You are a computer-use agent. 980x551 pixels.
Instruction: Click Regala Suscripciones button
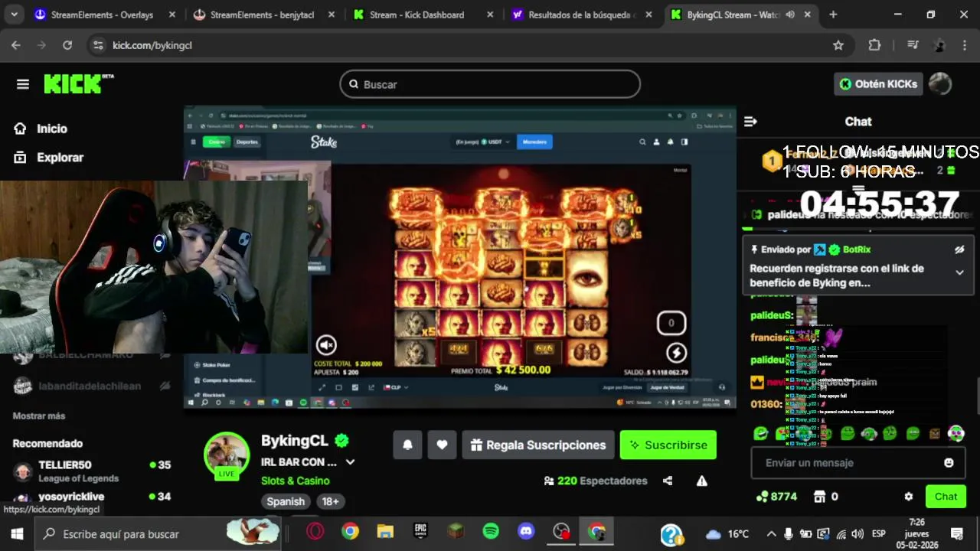pyautogui.click(x=538, y=445)
